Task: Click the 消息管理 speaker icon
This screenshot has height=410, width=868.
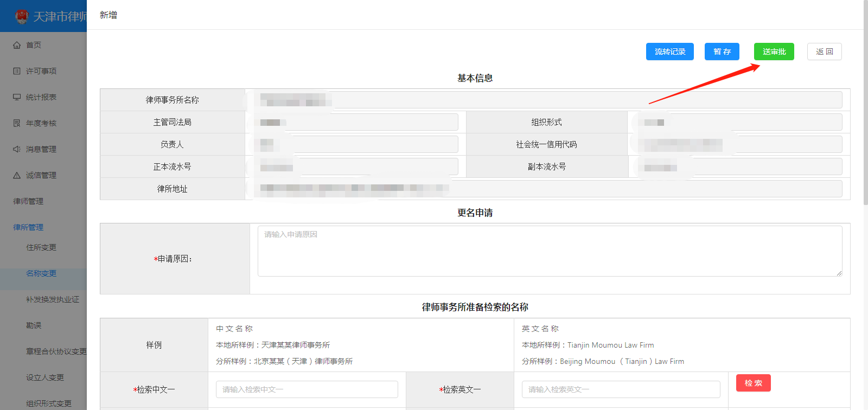Action: [x=17, y=149]
